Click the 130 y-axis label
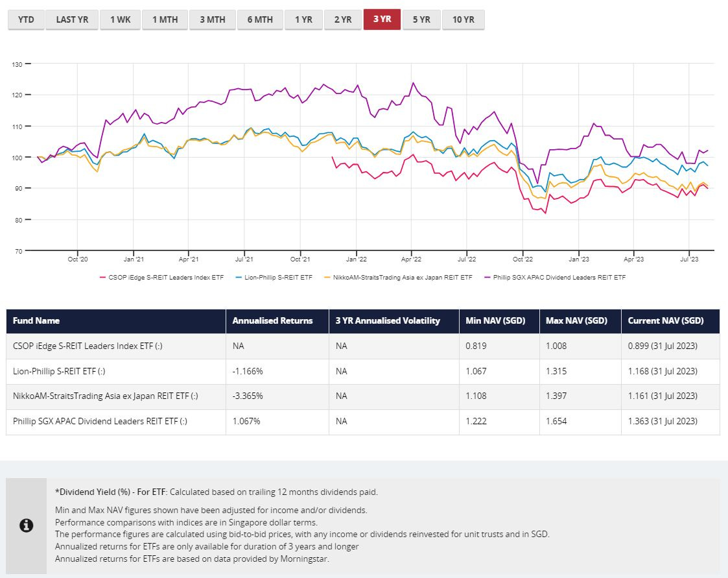The width and height of the screenshot is (728, 578). 17,65
